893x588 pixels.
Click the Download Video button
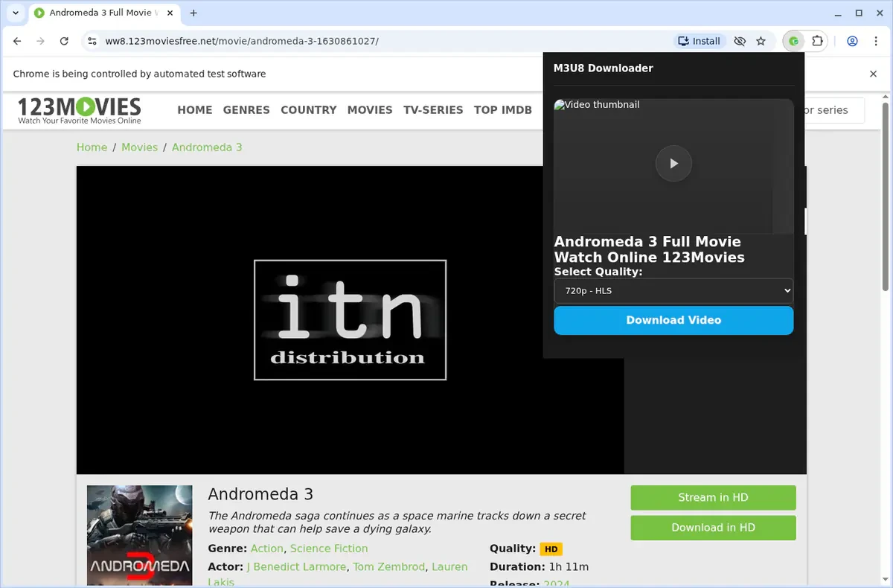673,320
